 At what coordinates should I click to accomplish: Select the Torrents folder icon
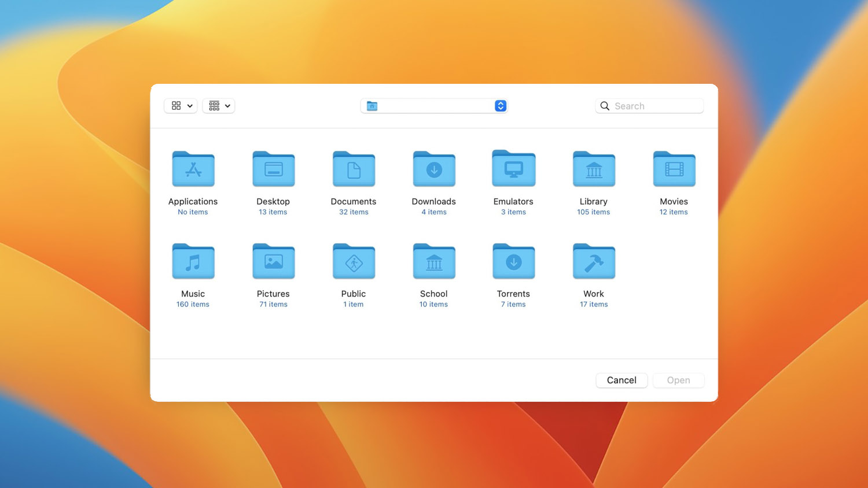514,261
